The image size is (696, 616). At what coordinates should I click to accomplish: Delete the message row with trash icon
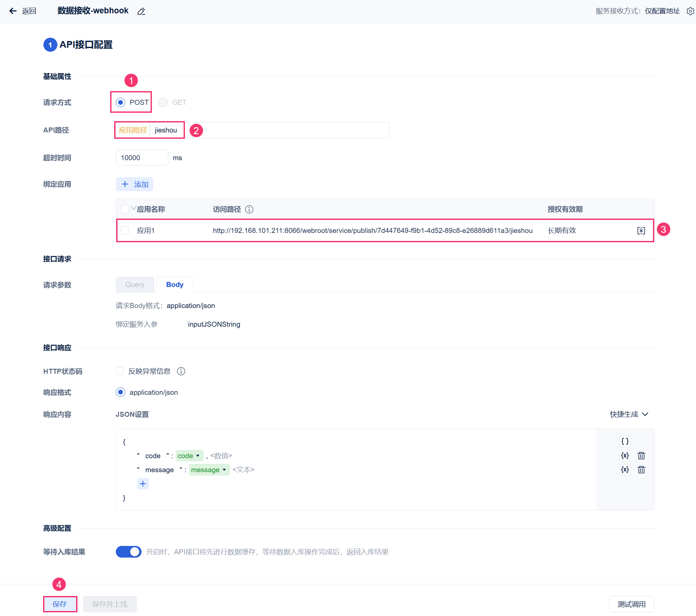(642, 470)
